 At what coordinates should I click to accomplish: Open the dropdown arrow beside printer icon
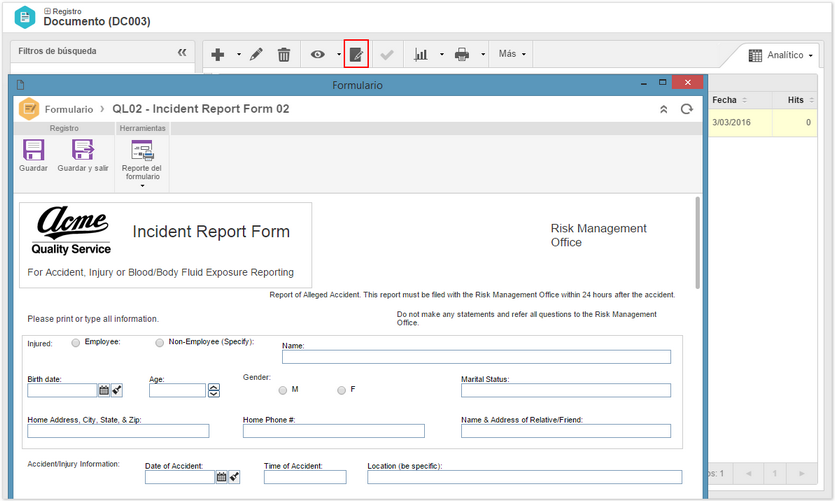coord(483,54)
